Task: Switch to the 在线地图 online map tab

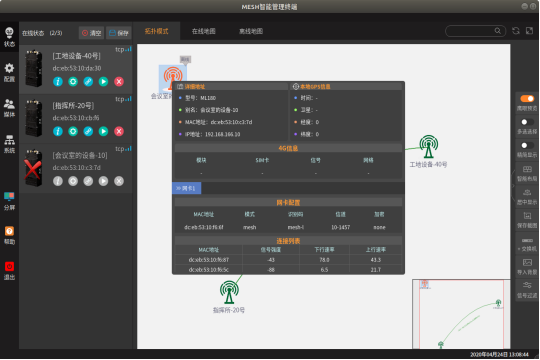Action: (x=204, y=31)
